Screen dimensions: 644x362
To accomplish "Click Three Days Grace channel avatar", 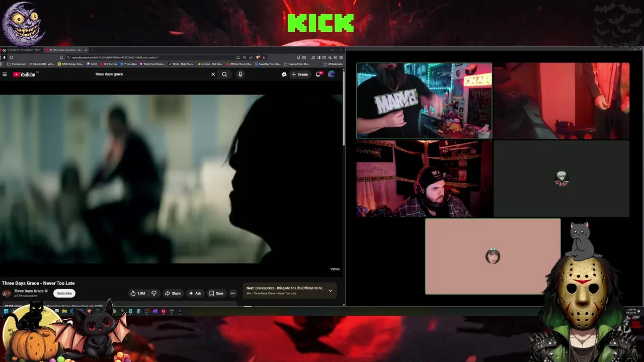I will tap(7, 293).
